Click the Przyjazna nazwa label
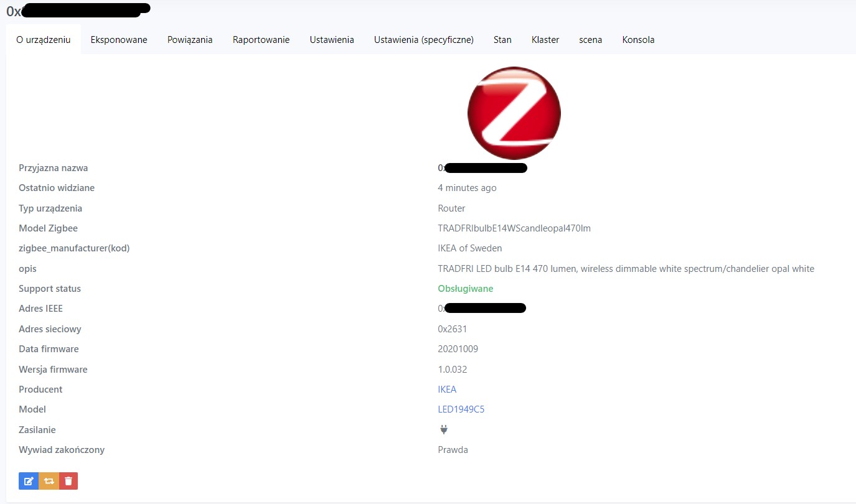 [54, 168]
